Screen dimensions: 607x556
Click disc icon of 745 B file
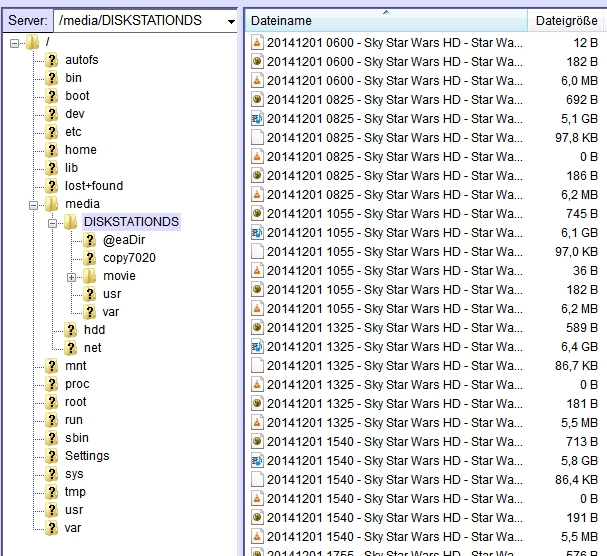(257, 214)
